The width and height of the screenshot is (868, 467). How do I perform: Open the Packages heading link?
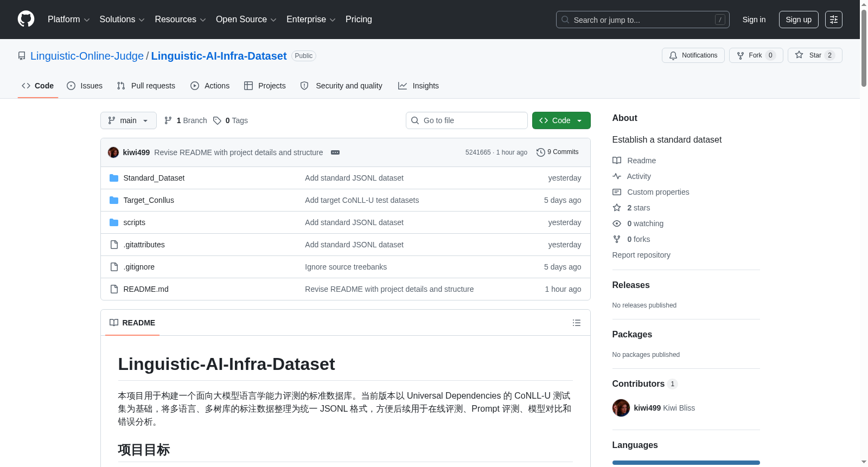(632, 334)
